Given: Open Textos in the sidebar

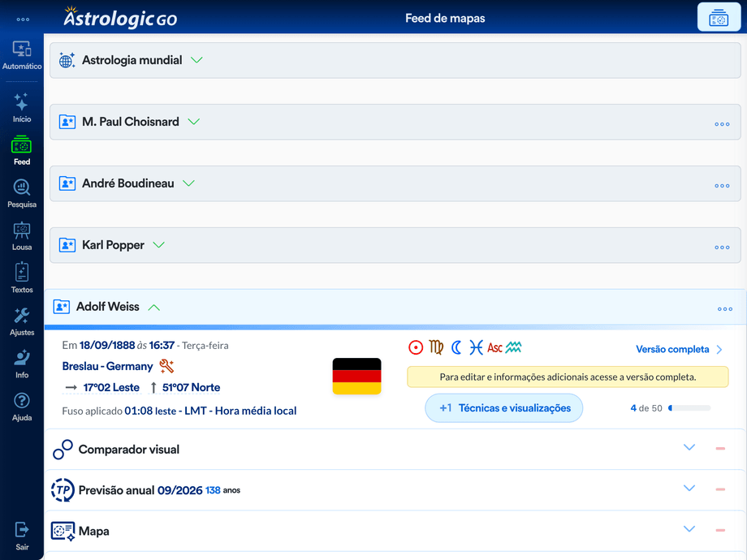Looking at the screenshot, I should click(x=22, y=278).
